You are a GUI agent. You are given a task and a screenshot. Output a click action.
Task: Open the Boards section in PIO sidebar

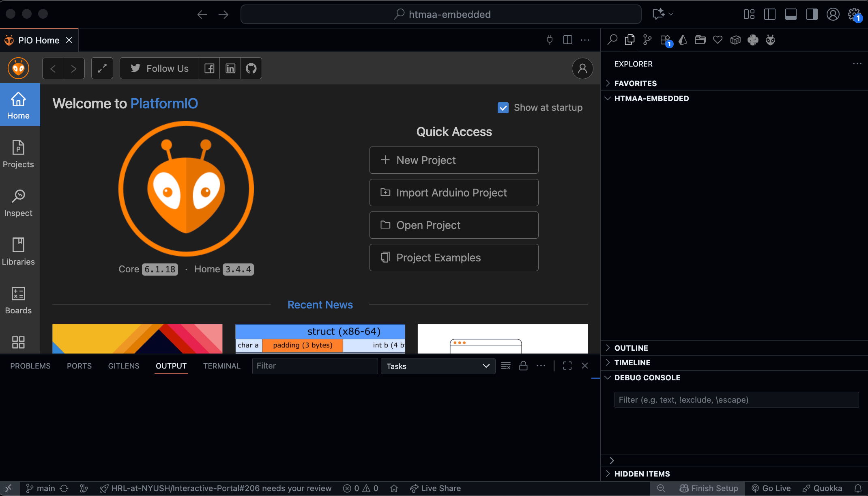tap(18, 300)
